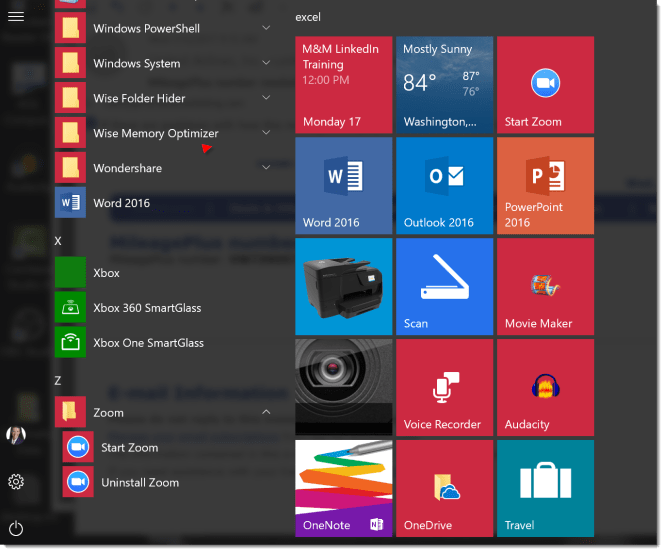Open the Start Zoom tile

point(545,85)
